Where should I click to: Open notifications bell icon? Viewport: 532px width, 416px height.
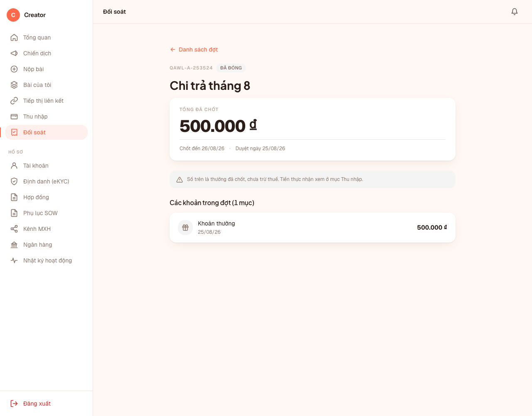point(515,12)
